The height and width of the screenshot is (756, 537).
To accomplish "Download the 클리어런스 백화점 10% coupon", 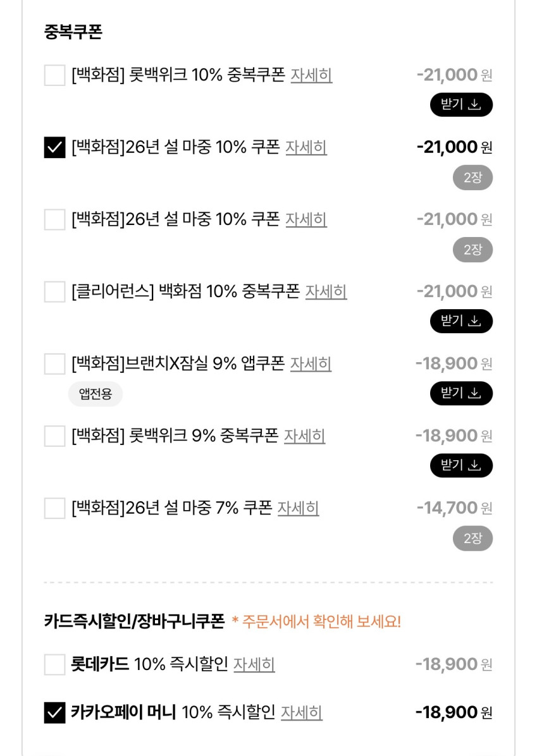I will pyautogui.click(x=461, y=321).
